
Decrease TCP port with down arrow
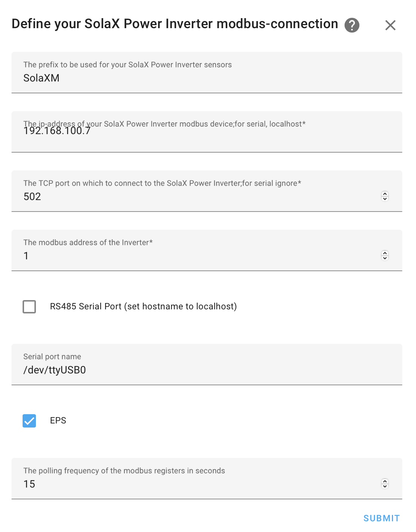click(385, 199)
